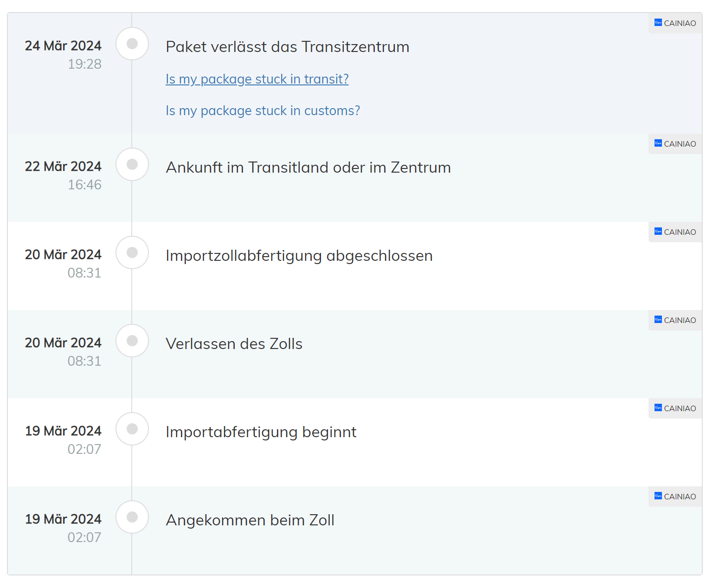Select the timeline dot beside 'Importzollabfertigung abgeschlossen'
The image size is (706, 588).
pyautogui.click(x=132, y=252)
